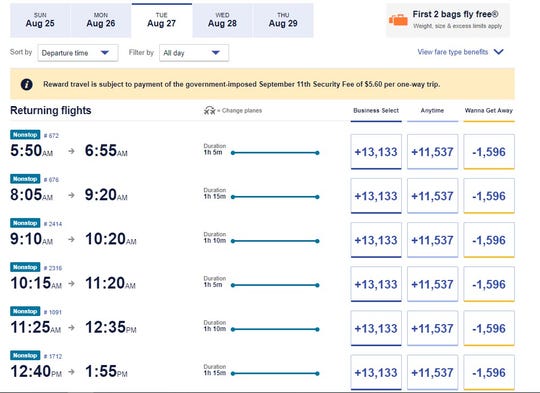Open flight number # 2316 details link
540x393 pixels.
[x=53, y=268]
